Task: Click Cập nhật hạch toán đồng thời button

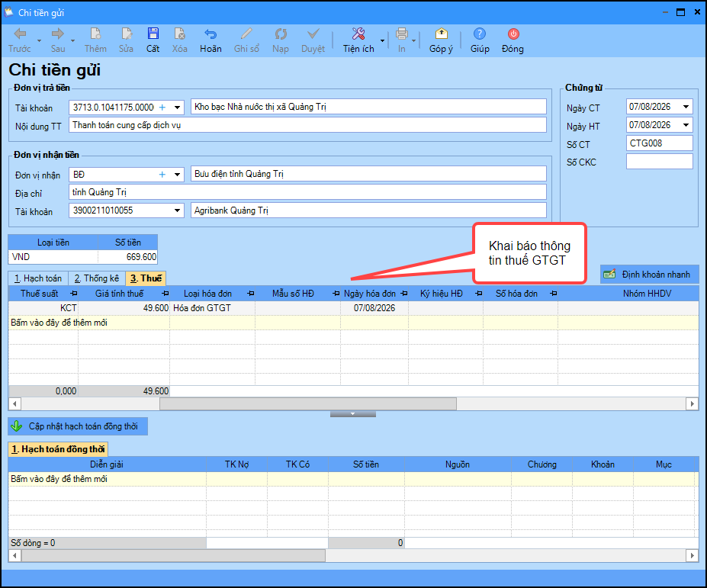Action: click(x=78, y=426)
